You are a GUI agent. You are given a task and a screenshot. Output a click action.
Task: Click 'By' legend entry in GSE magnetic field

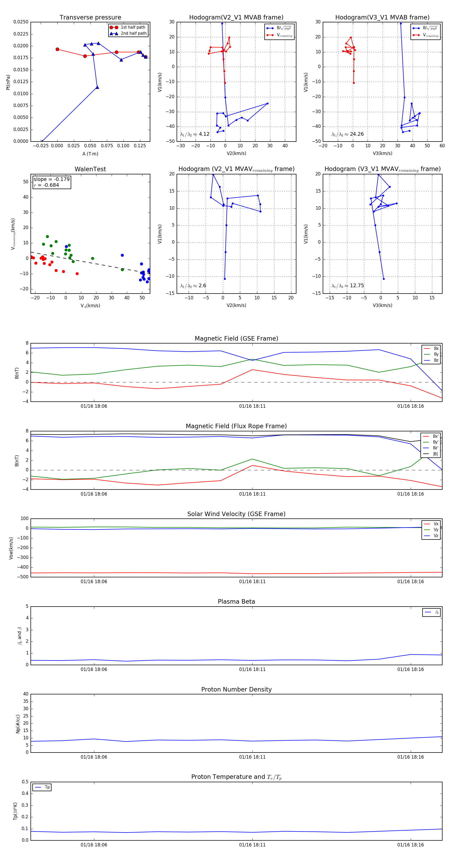(431, 354)
